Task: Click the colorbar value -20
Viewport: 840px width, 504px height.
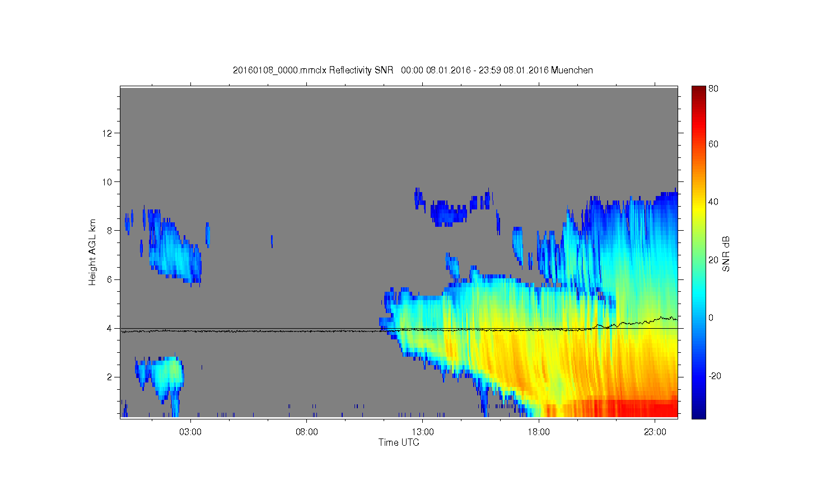Action: [x=715, y=376]
